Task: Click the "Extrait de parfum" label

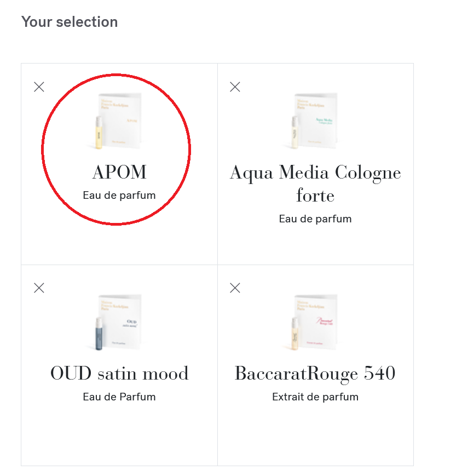Action: tap(315, 397)
